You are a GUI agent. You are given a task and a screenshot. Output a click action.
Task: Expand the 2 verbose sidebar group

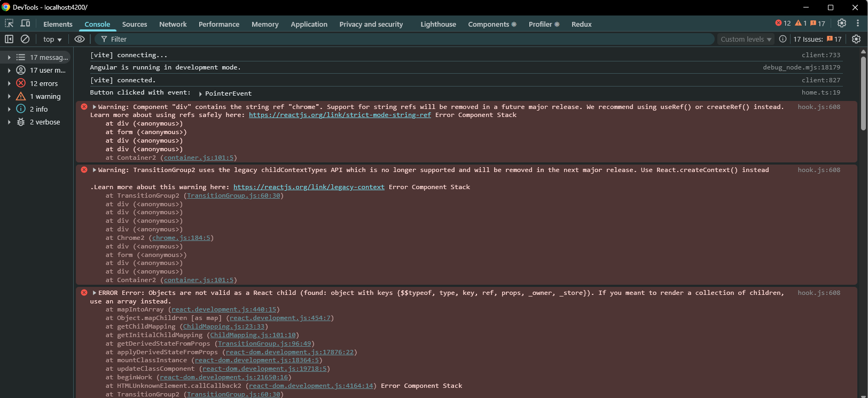coord(9,122)
